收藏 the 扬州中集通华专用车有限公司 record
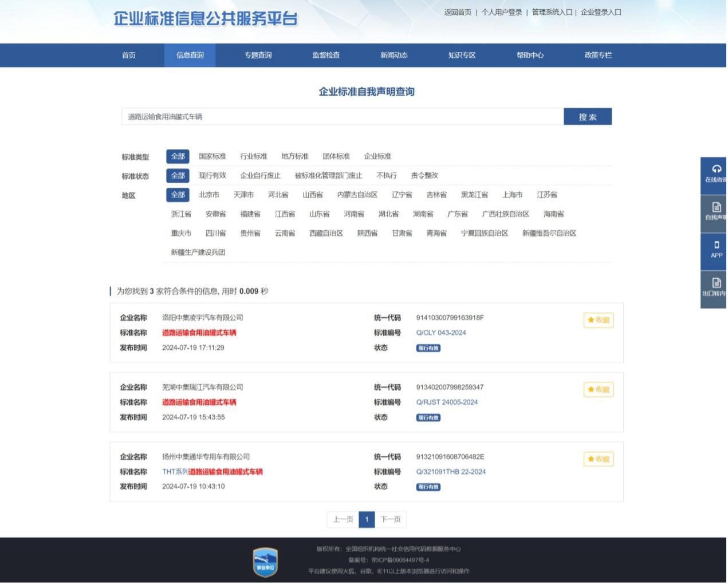 598,459
